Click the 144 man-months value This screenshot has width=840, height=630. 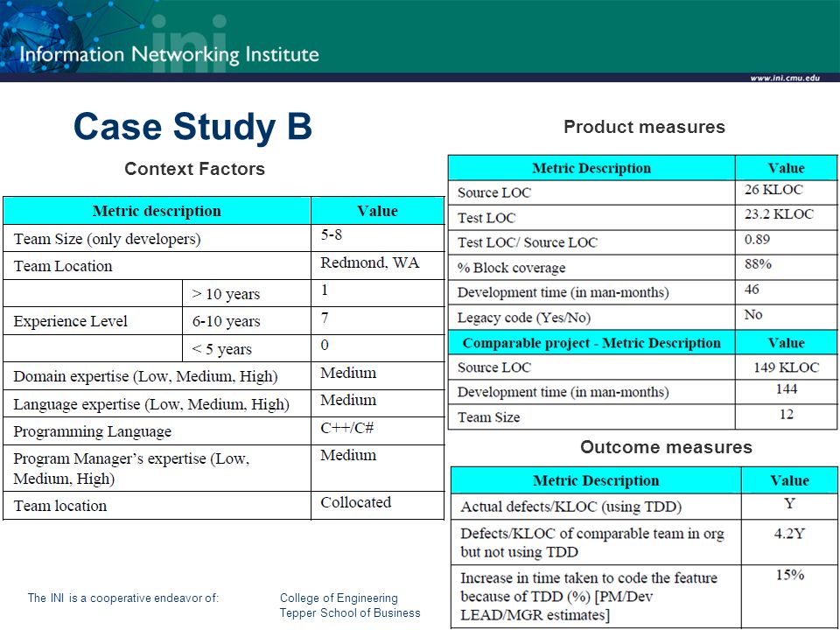coord(787,389)
